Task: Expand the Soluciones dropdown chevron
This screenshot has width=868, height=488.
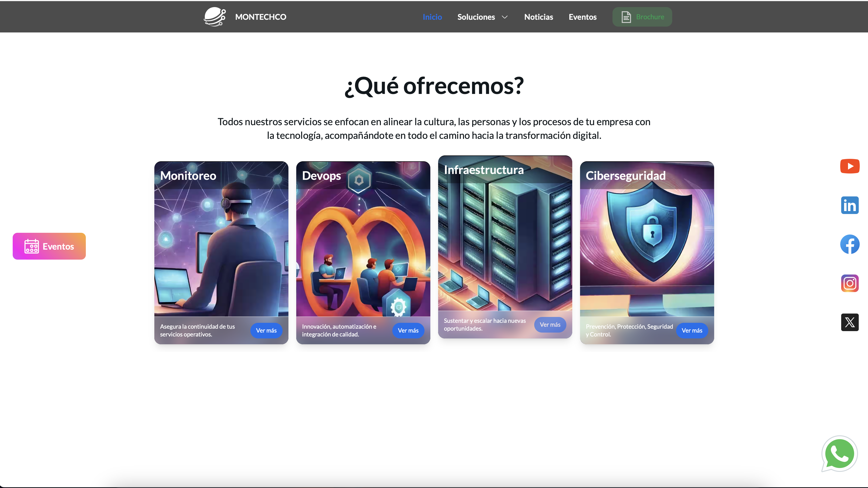Action: 504,17
